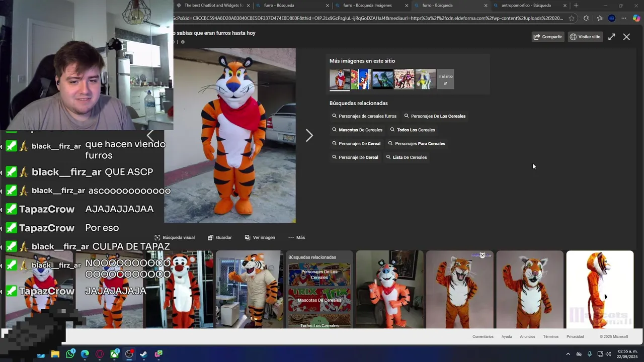Open the Favorites list icon
The height and width of the screenshot is (362, 644).
tap(599, 18)
